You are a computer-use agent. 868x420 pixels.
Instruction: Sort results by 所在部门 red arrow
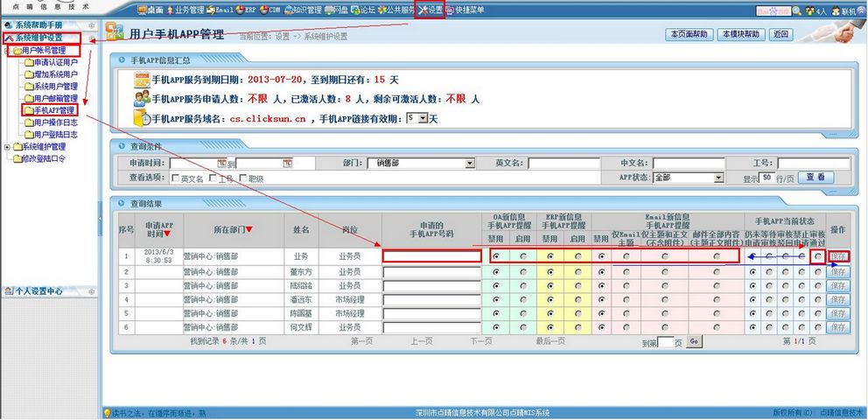[x=249, y=230]
